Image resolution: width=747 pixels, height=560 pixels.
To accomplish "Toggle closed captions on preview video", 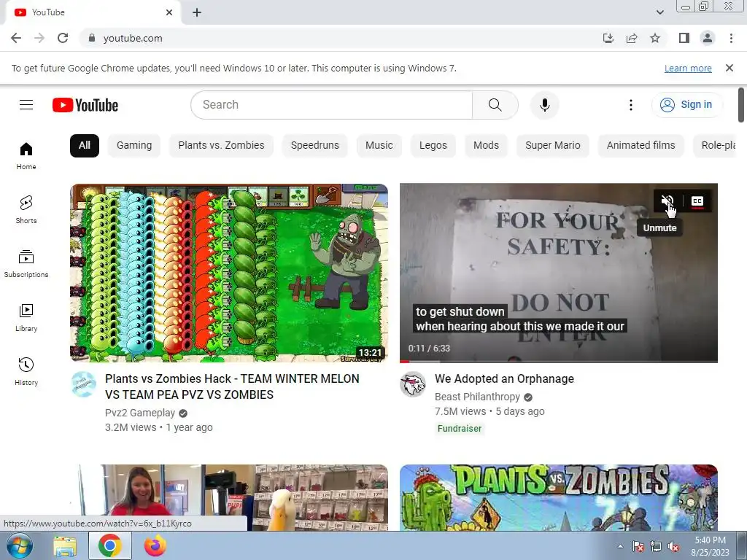I will (697, 201).
